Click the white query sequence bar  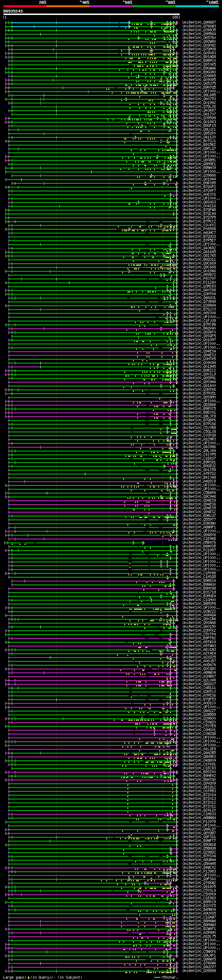92,15
